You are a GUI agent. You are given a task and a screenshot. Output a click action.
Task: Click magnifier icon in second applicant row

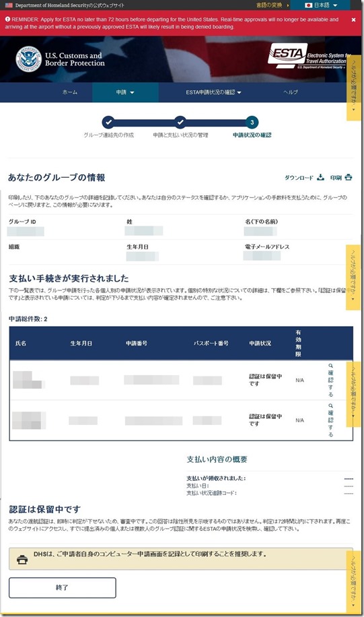tap(330, 405)
